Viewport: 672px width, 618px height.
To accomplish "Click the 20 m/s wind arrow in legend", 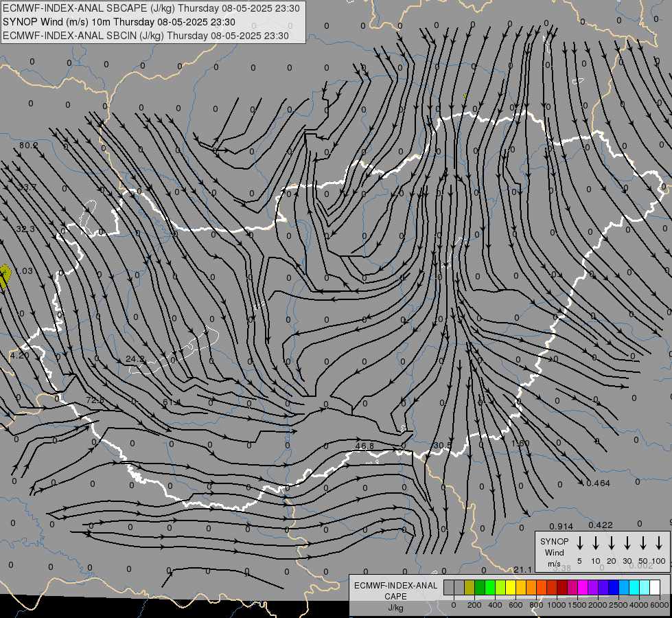I will pos(612,543).
